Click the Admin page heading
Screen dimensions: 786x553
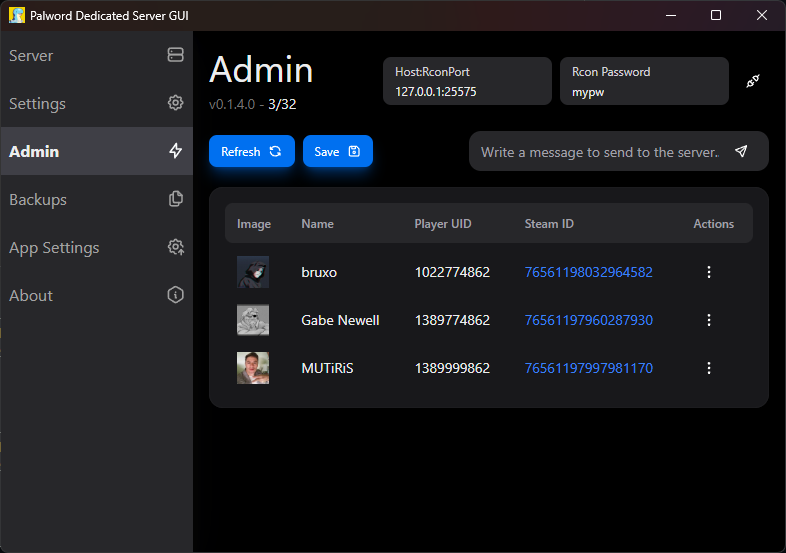click(x=261, y=69)
